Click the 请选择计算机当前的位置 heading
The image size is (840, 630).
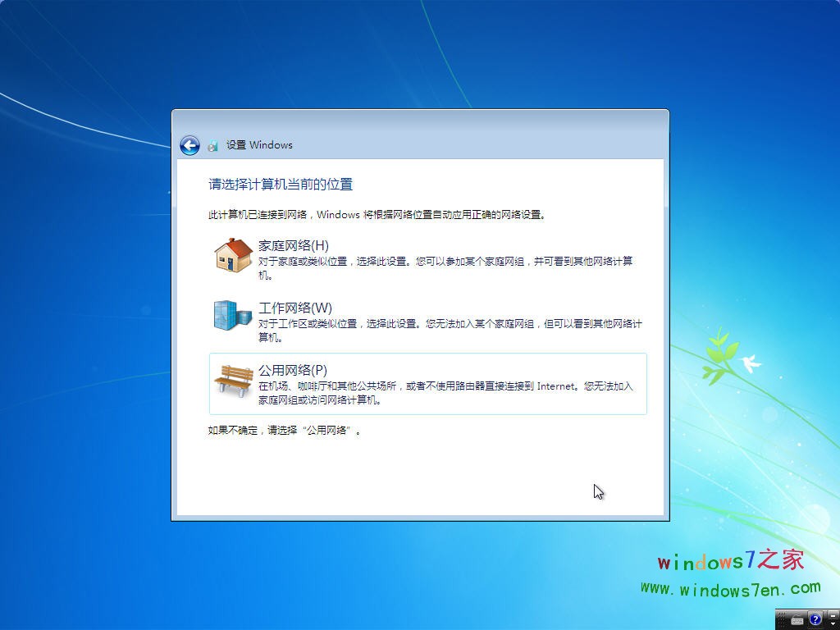[x=279, y=184]
